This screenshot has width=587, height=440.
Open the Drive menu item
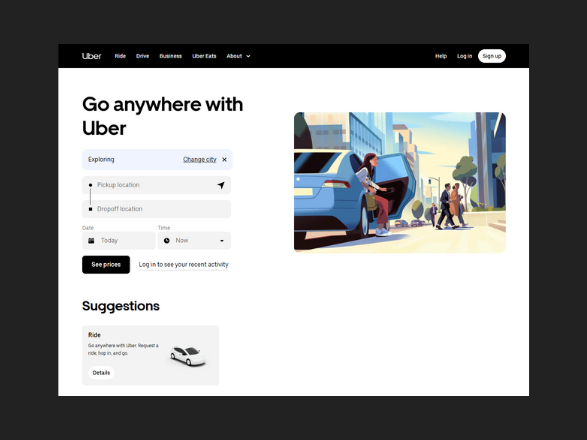click(143, 56)
